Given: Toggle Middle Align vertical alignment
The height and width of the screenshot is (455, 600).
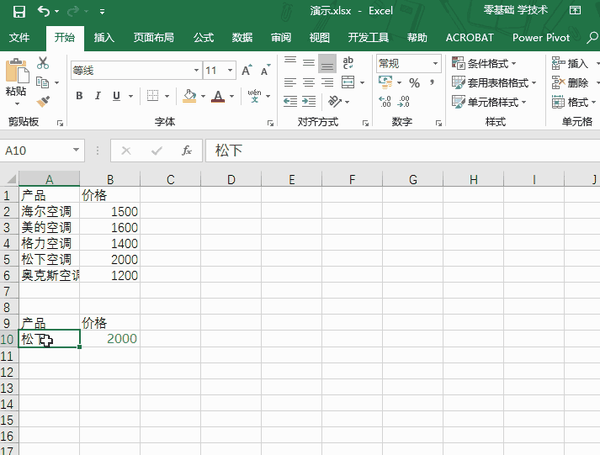Looking at the screenshot, I should tap(309, 62).
